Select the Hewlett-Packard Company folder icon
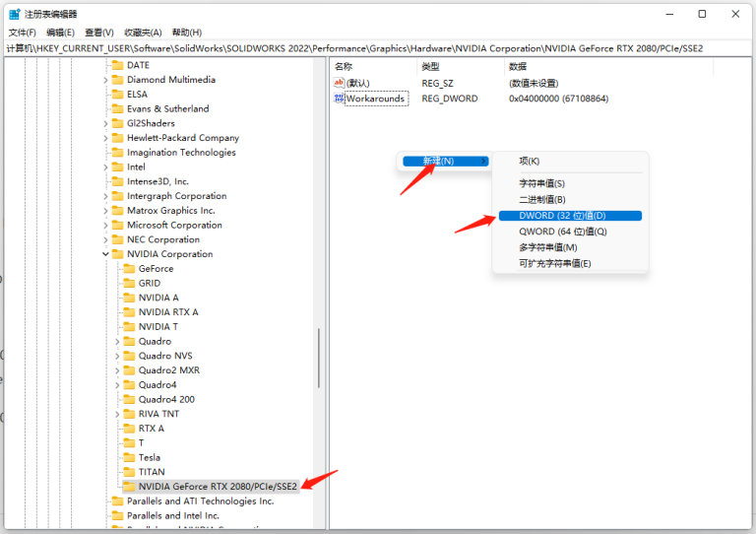Viewport: 756px width, 534px height. pos(118,138)
